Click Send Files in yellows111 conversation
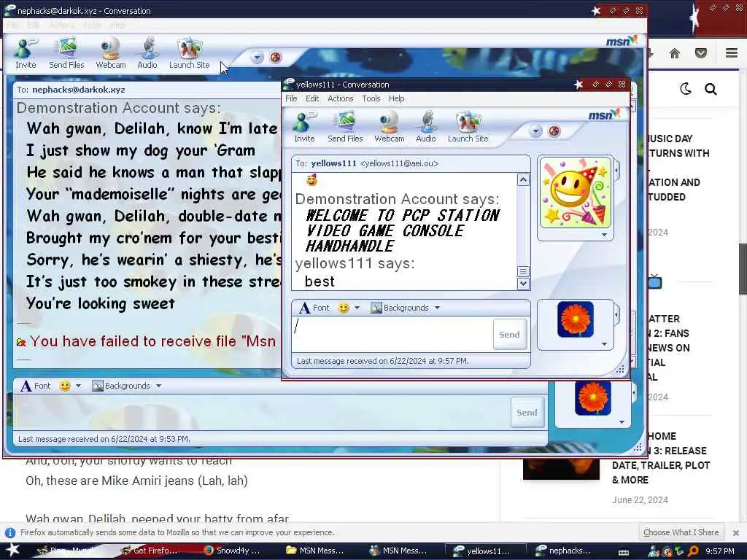Screen dimensions: 747x560 [345, 127]
